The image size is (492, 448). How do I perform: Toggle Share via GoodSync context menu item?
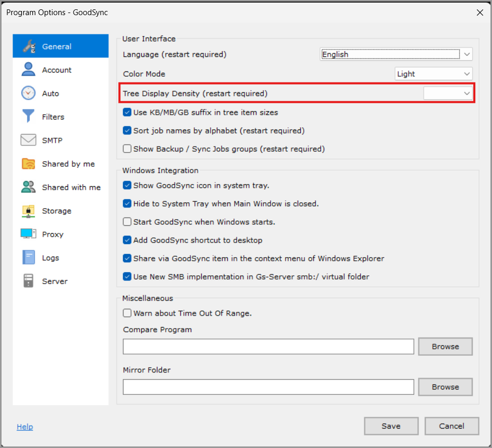point(127,258)
